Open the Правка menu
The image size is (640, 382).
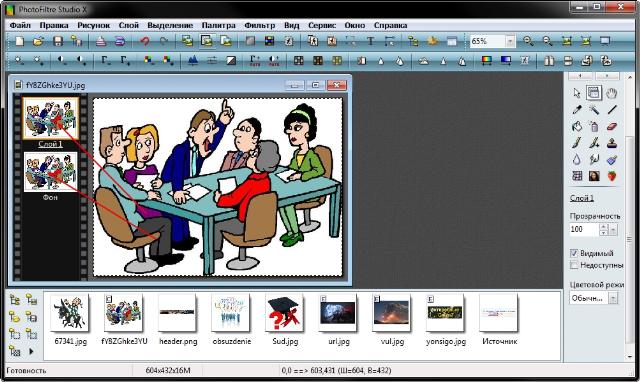[54, 25]
